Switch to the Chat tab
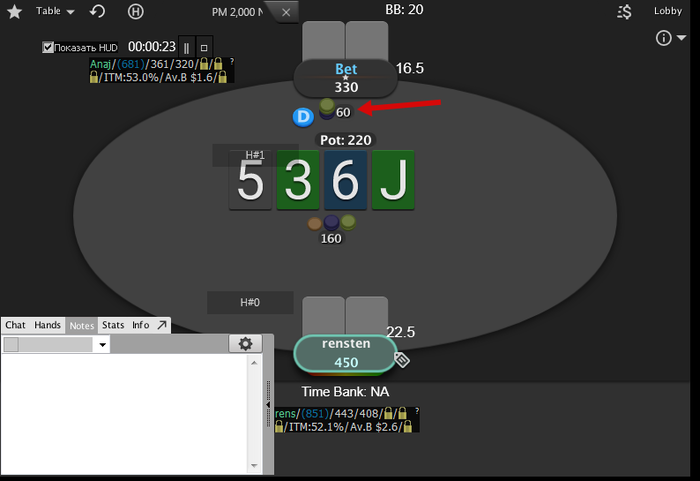The width and height of the screenshot is (700, 481). coord(15,325)
